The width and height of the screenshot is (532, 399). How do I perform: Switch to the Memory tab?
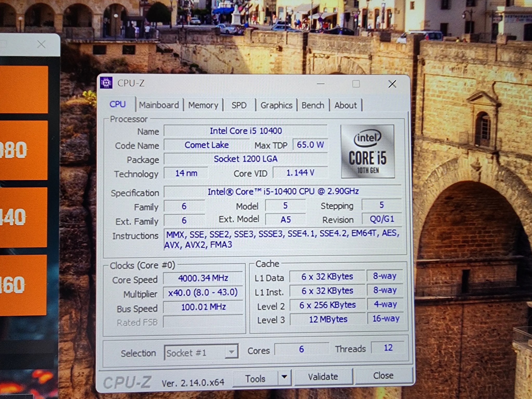[203, 105]
